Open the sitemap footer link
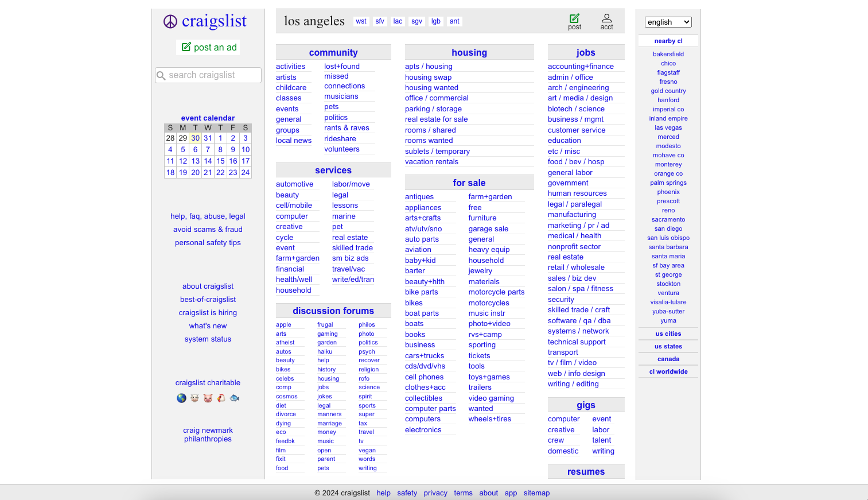This screenshot has width=868, height=500. pyautogui.click(x=536, y=493)
